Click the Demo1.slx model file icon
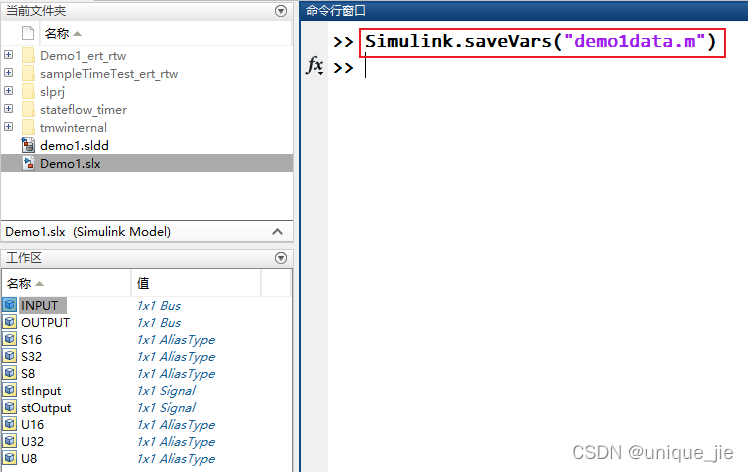 [29, 163]
